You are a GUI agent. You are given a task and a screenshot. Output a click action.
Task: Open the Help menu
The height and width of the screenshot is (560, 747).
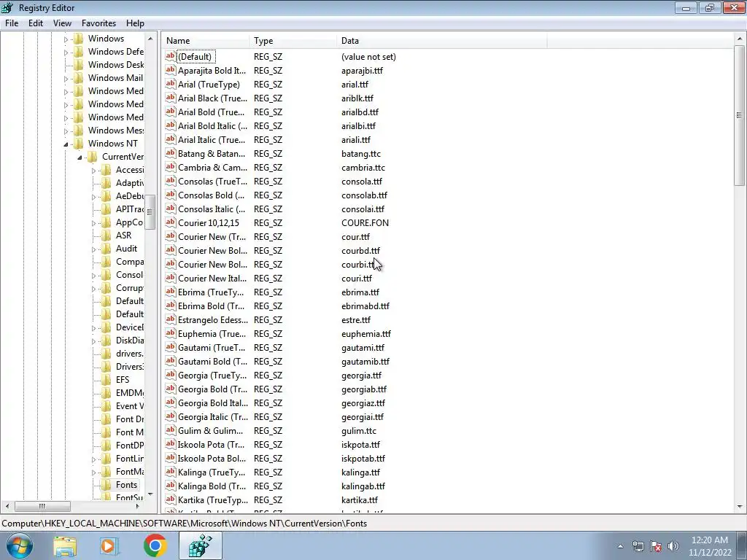[135, 23]
